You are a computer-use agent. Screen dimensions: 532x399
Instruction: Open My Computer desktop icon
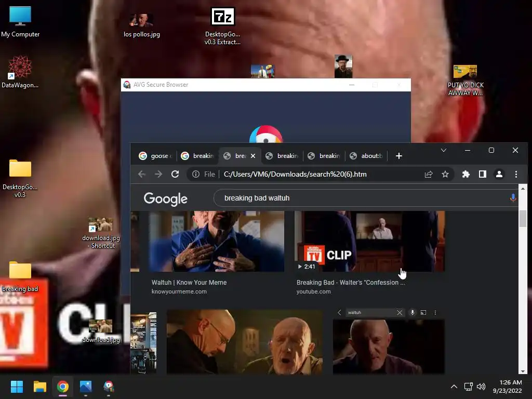click(20, 22)
